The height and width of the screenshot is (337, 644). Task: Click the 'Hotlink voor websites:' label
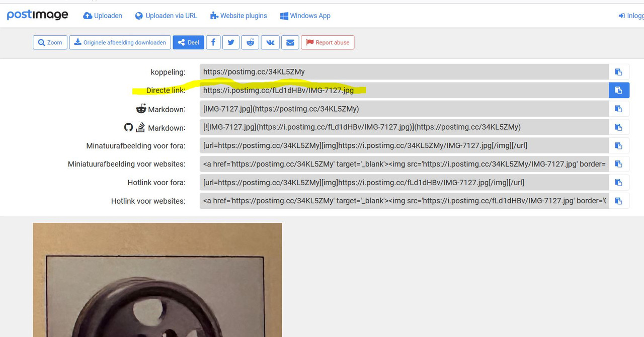[148, 201]
